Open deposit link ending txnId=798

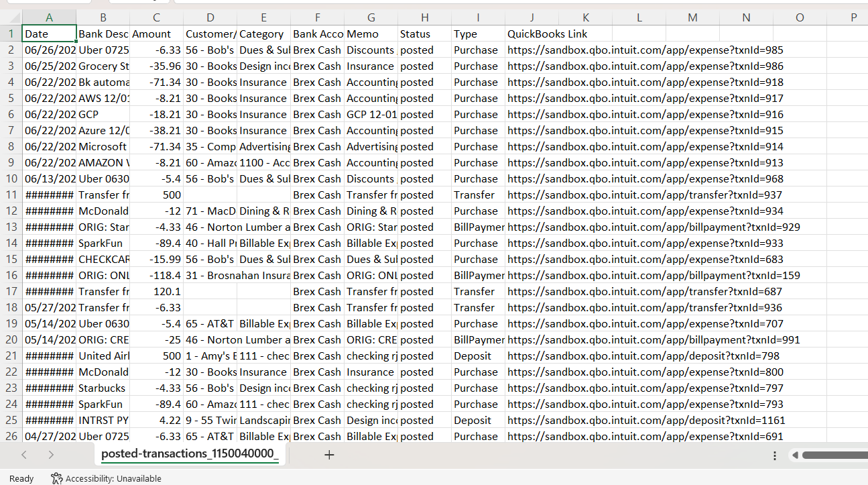[643, 356]
